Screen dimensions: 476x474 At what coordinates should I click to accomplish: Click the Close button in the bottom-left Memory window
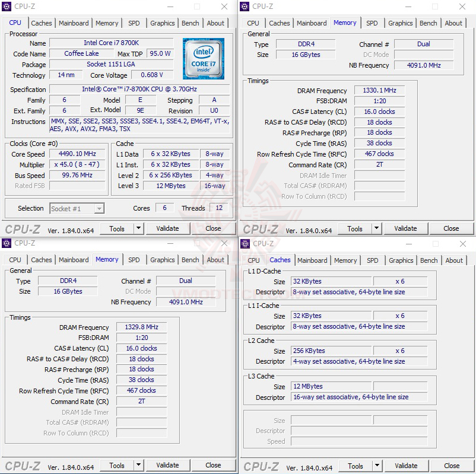click(213, 465)
